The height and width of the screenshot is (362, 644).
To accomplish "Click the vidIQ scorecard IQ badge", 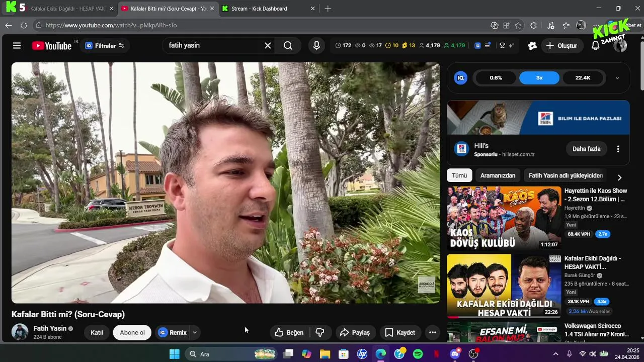I will coord(460,78).
